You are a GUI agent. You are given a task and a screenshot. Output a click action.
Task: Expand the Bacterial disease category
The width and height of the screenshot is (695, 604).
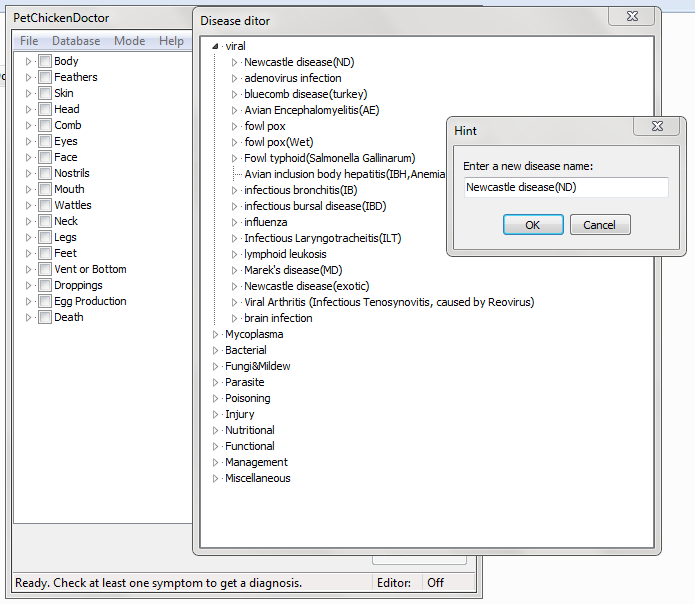click(x=216, y=350)
